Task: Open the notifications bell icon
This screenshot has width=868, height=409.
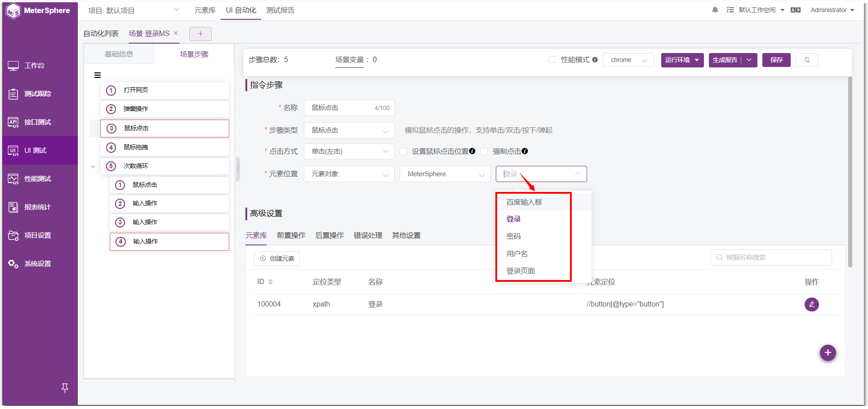Action: pyautogui.click(x=715, y=10)
